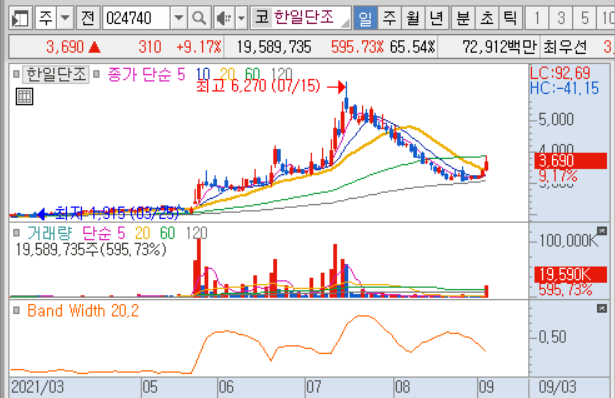Toggle the square marker before 거래량
Screen dimensions: 615x398
coord(16,233)
